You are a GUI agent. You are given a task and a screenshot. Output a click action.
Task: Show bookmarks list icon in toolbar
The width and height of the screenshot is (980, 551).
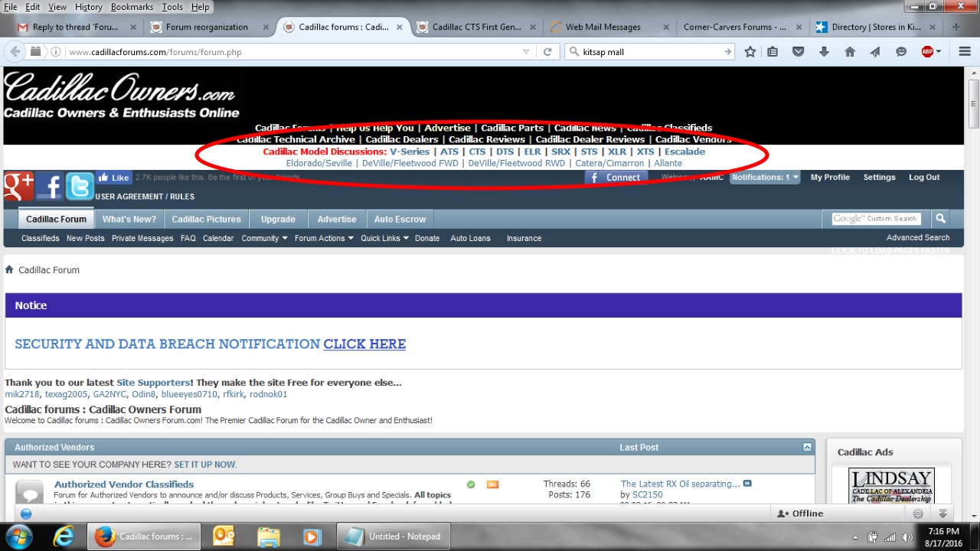click(x=773, y=52)
